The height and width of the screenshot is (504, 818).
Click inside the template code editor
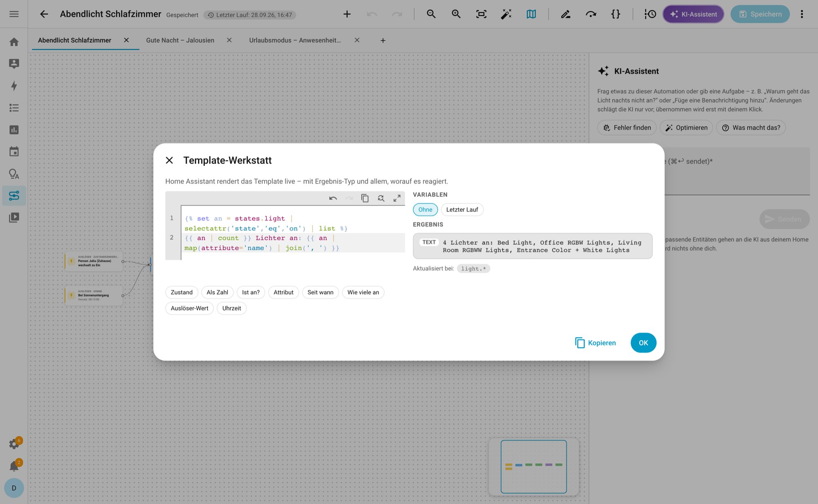coord(292,233)
